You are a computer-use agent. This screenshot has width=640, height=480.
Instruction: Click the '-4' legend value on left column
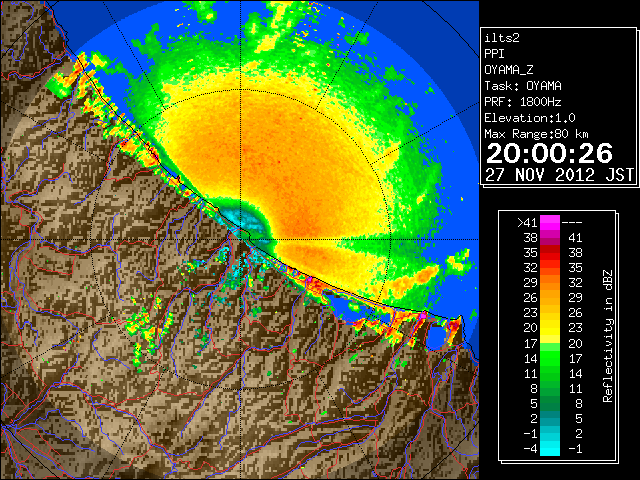[x=530, y=449]
